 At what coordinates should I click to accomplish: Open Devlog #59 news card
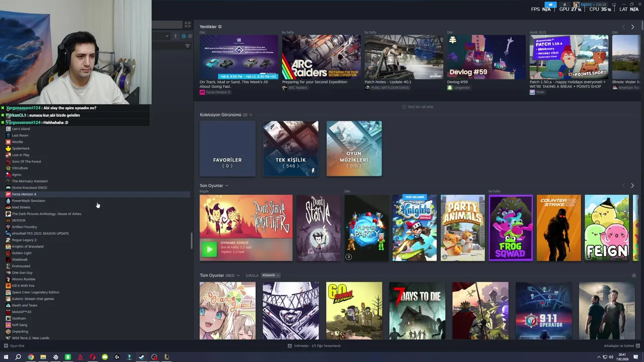tap(486, 57)
